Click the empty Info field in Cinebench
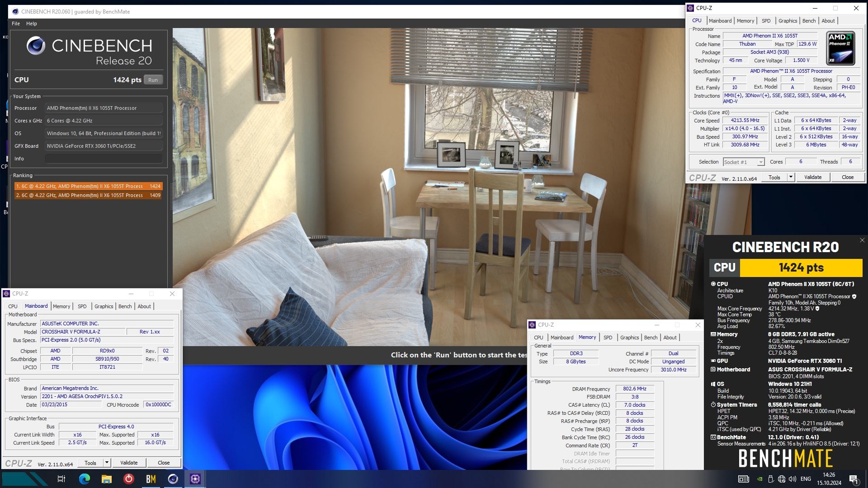The width and height of the screenshot is (868, 488). 104,159
